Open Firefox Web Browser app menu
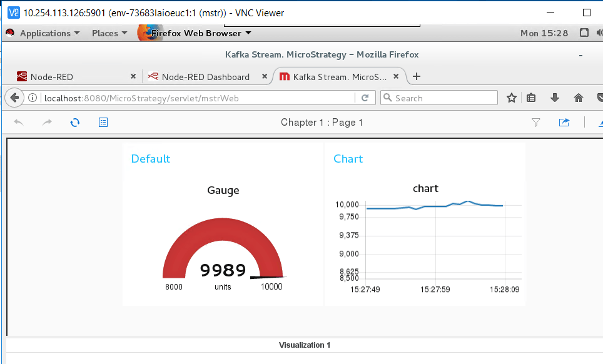Viewport: 603px width, 364px height. click(200, 33)
